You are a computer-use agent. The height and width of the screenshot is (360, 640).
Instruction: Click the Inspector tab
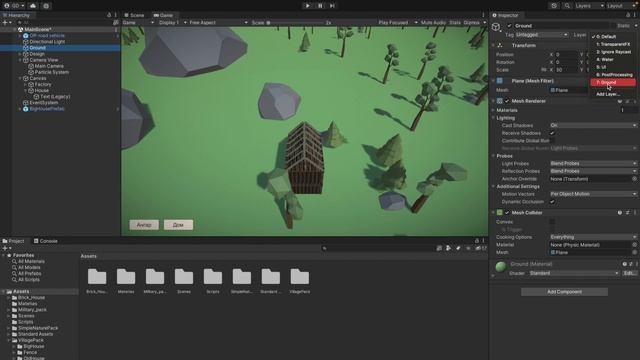[x=505, y=15]
